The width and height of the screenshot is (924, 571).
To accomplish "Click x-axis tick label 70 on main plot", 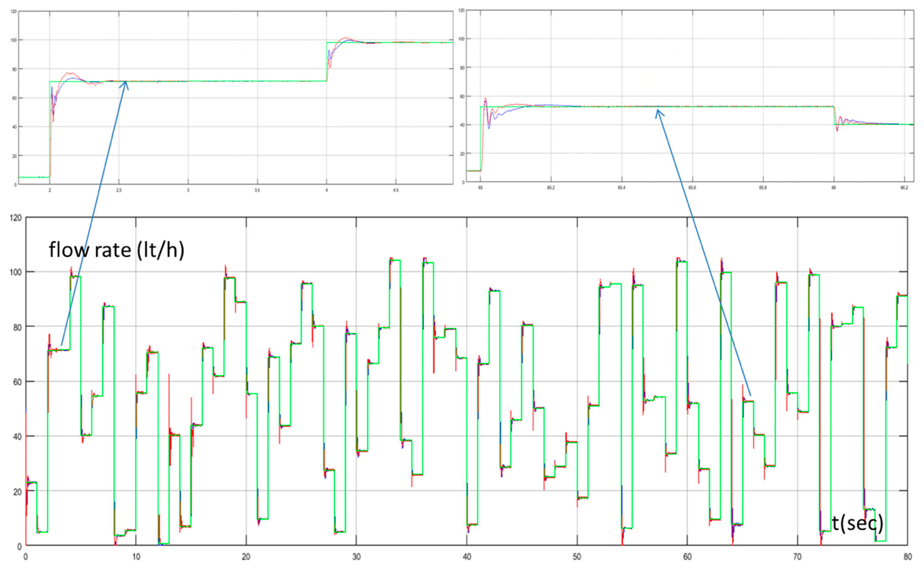I will (x=797, y=557).
